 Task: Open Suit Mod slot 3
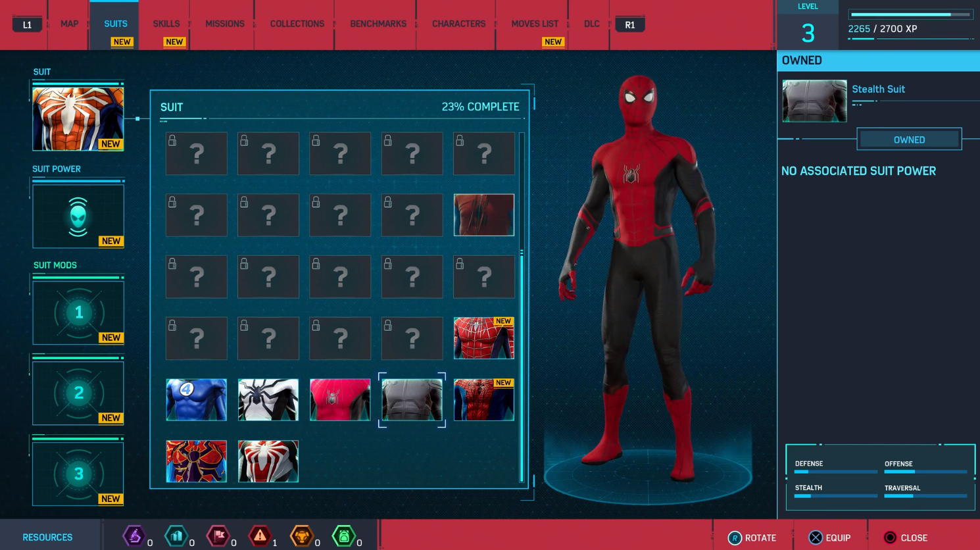78,474
